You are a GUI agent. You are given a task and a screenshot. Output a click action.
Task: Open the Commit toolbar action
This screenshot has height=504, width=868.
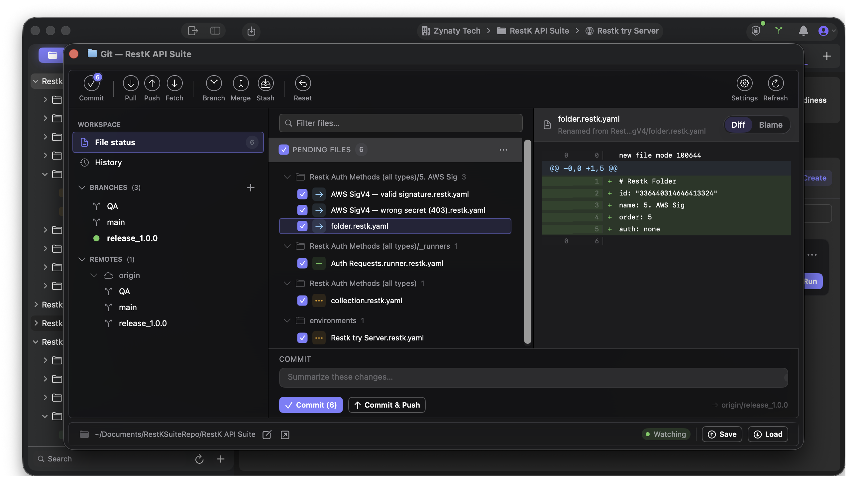tap(91, 88)
